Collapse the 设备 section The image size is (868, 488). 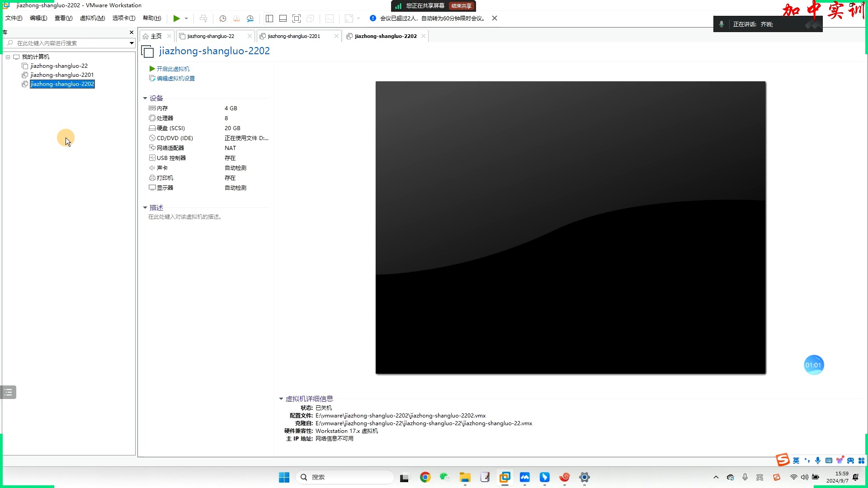point(145,98)
